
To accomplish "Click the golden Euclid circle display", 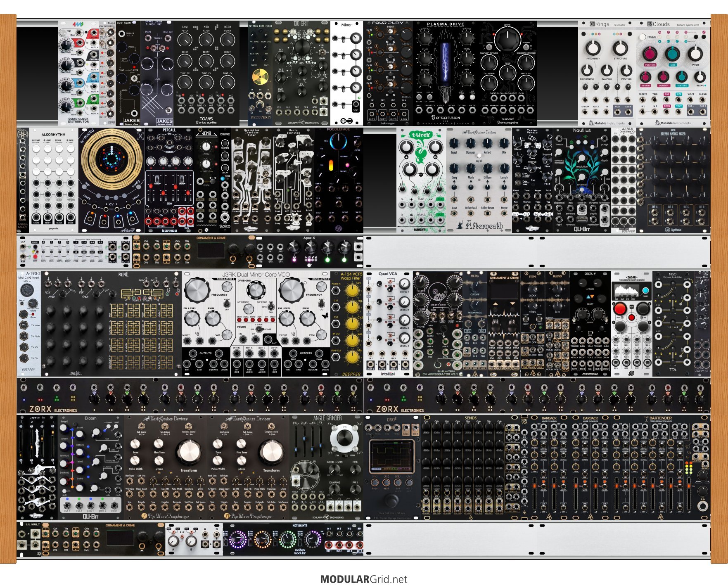I will tap(111, 159).
